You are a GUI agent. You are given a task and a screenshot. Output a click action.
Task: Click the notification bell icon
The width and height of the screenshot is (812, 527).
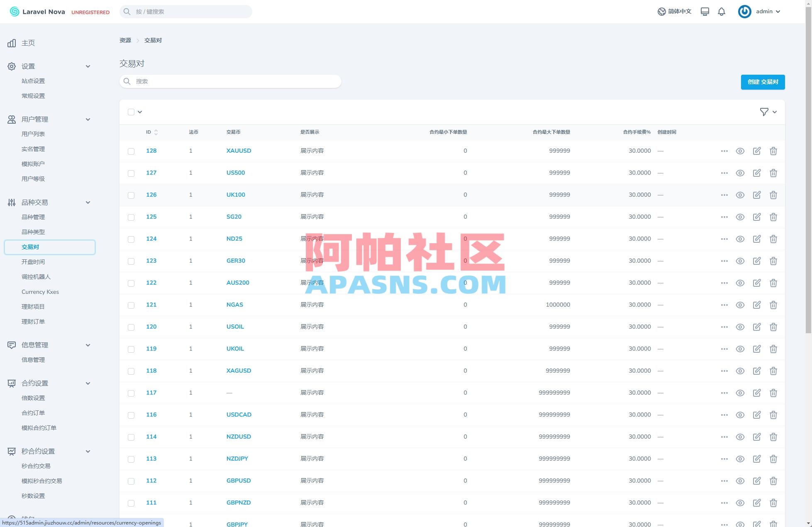pyautogui.click(x=722, y=11)
